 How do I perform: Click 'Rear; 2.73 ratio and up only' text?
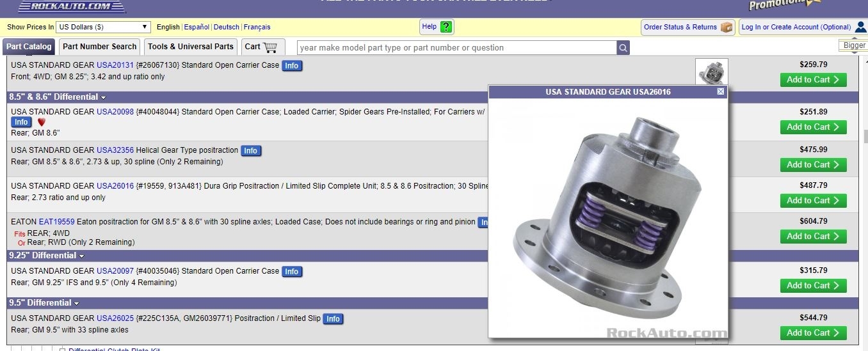coord(58,198)
